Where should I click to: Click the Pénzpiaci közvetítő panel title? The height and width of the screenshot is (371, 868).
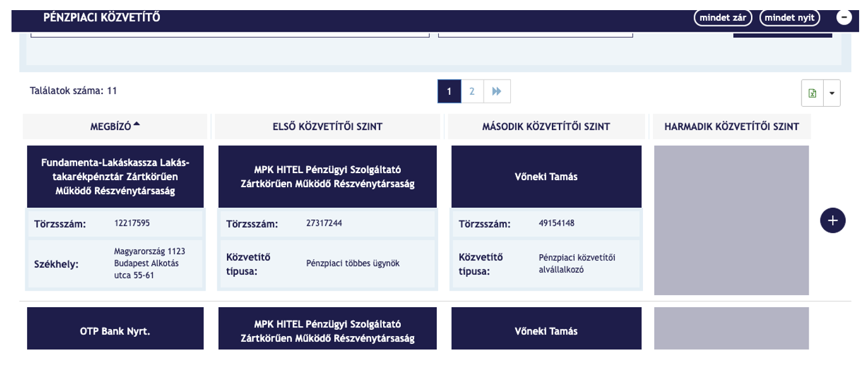click(102, 18)
